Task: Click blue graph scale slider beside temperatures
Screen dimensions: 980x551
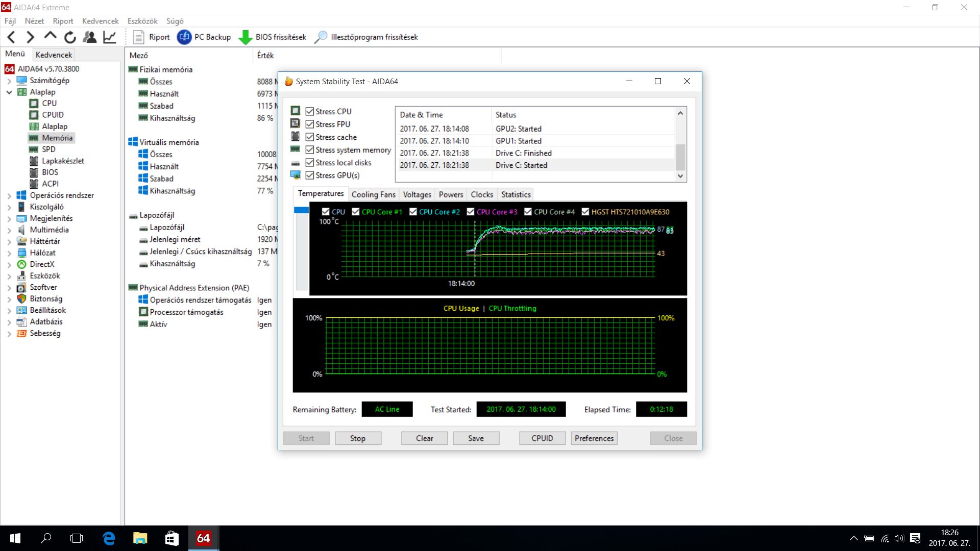Action: pyautogui.click(x=301, y=210)
